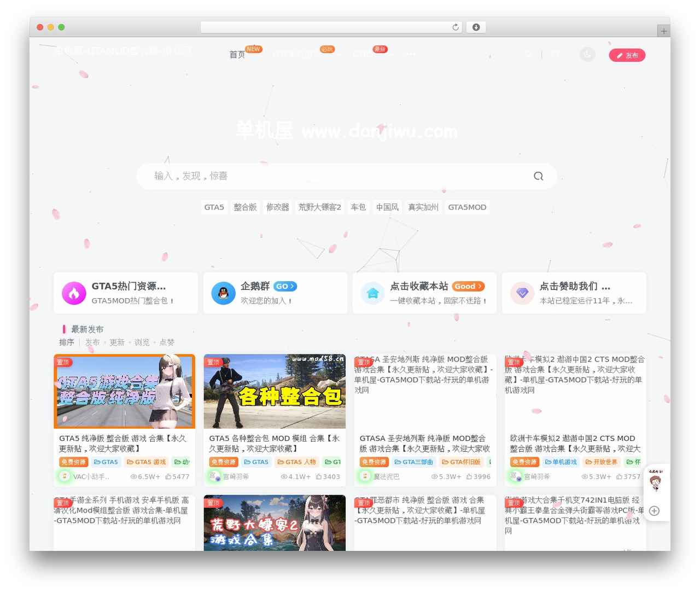Select the 荒野大镖客2 search tag
This screenshot has height=593, width=700.
[x=320, y=207]
